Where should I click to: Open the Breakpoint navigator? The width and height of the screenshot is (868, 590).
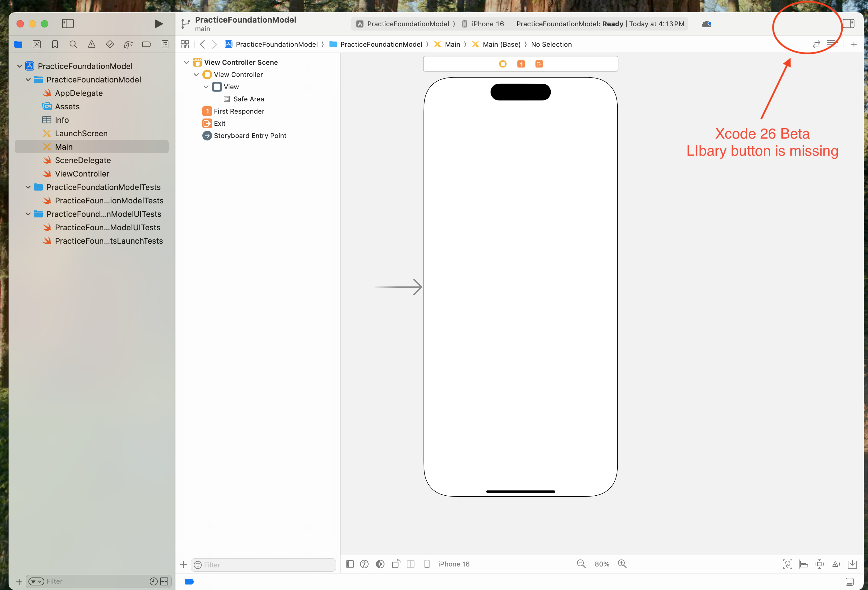(x=146, y=44)
